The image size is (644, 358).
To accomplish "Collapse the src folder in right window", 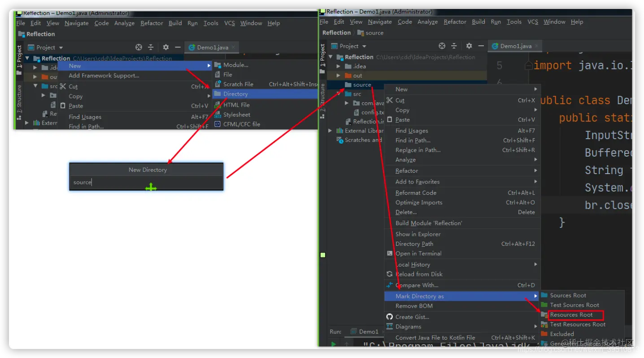I will click(x=339, y=94).
